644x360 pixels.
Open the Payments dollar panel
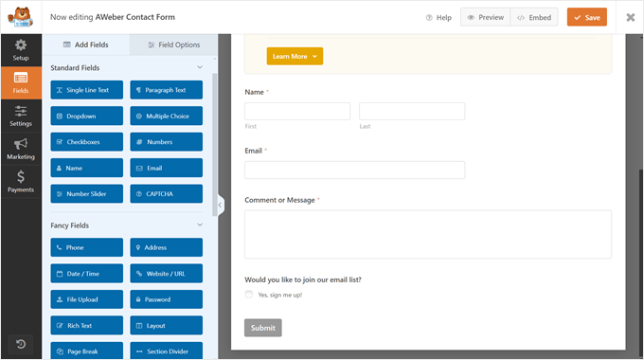pyautogui.click(x=21, y=182)
